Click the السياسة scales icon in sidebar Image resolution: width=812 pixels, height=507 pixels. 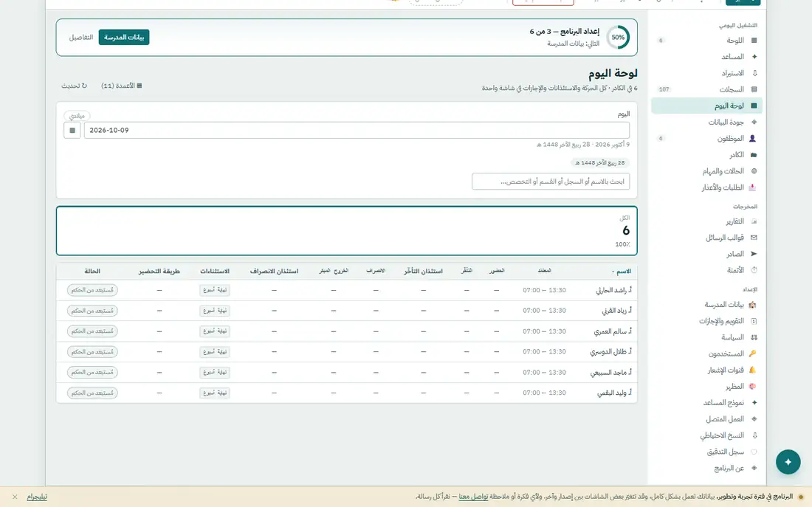click(754, 337)
